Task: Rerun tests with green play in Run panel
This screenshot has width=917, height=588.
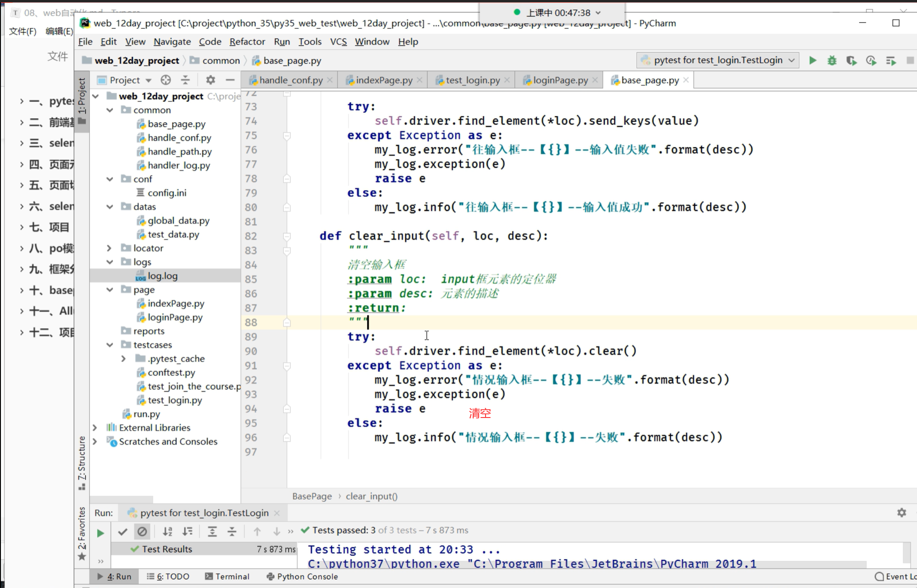Action: click(x=100, y=533)
